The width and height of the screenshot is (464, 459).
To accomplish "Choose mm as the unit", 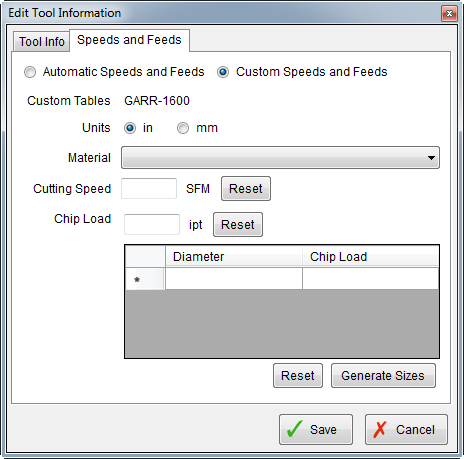I will click(183, 128).
